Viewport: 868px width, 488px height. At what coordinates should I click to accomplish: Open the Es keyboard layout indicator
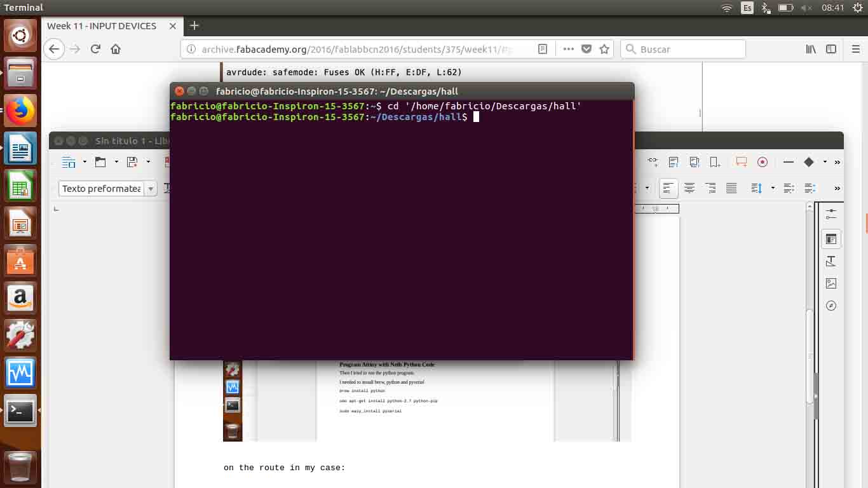748,8
